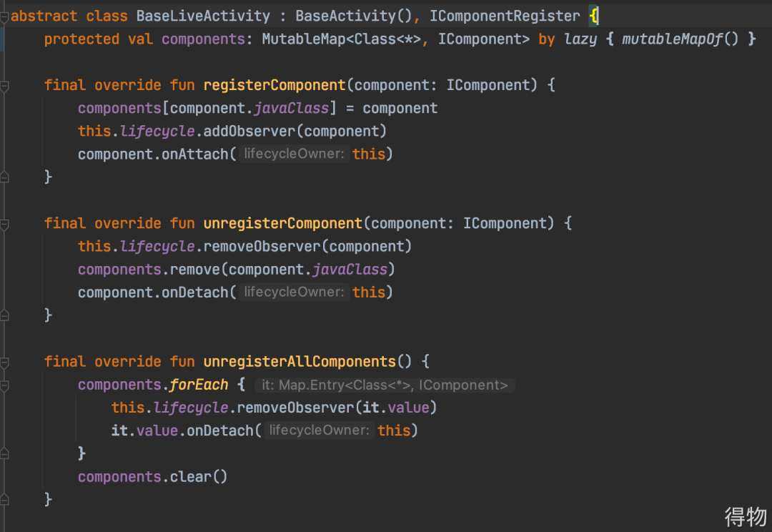Click the IComponentRegister interface name
772x532 pixels.
click(x=505, y=16)
